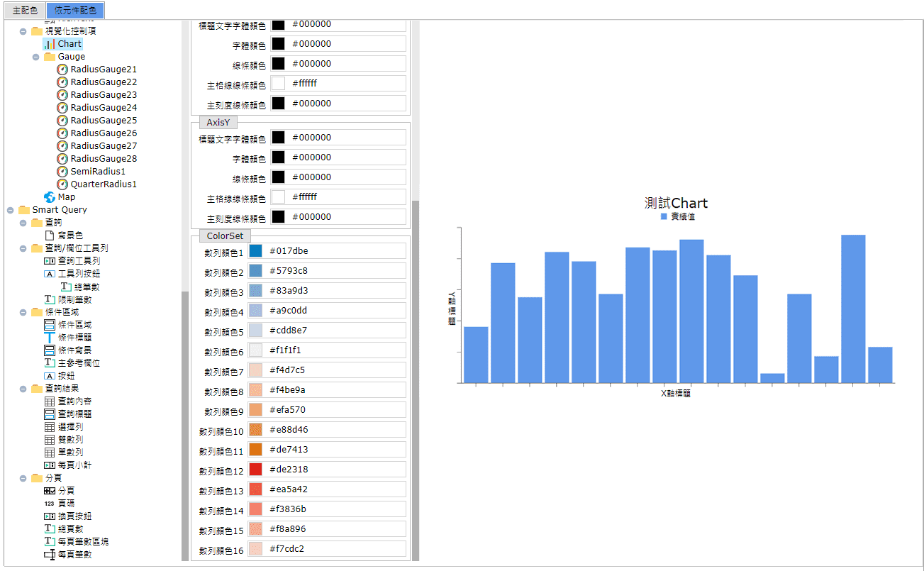Screen dimensions: 924x571
Task: Click the 實績值 legend entry in chart
Action: coord(678,216)
